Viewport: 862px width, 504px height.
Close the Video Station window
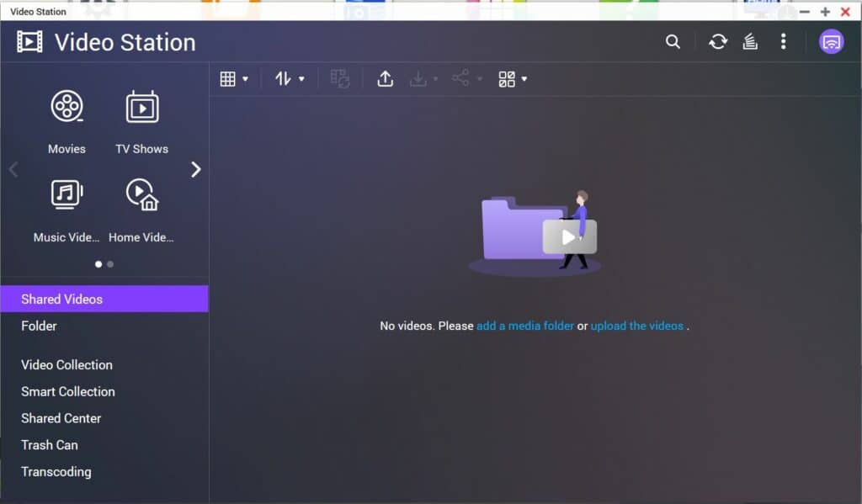click(x=845, y=12)
